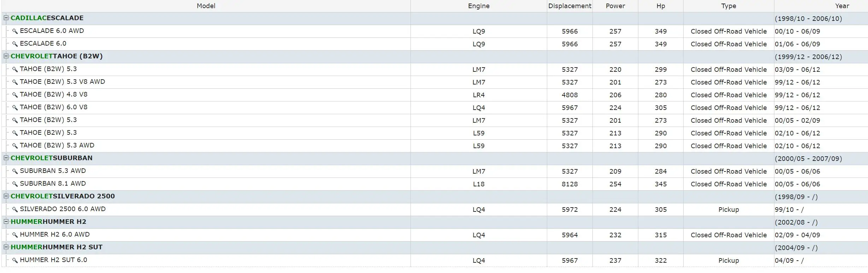Image resolution: width=868 pixels, height=273 pixels.
Task: Click magnifier icon beside HUMMER H2 6.0 AWD
Action: 15,235
